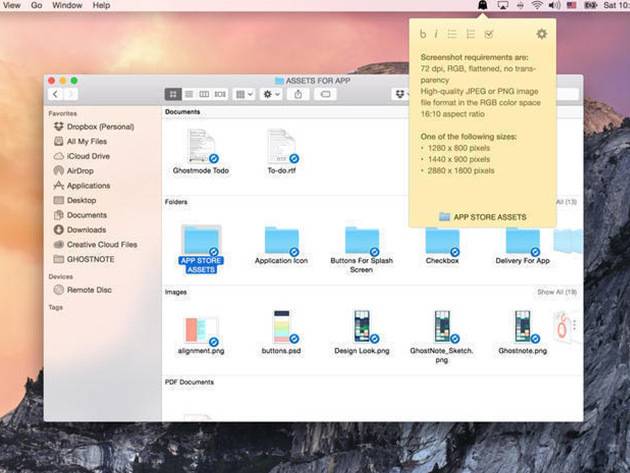Toggle checkbox list in the note
Screen dimensions: 630x473
488,34
